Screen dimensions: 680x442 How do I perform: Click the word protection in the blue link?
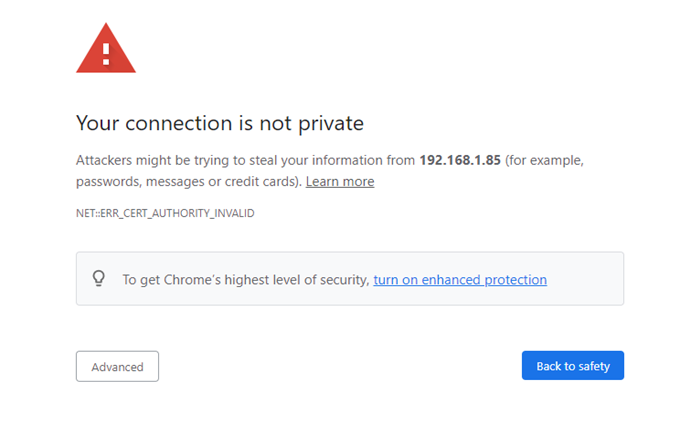point(516,280)
